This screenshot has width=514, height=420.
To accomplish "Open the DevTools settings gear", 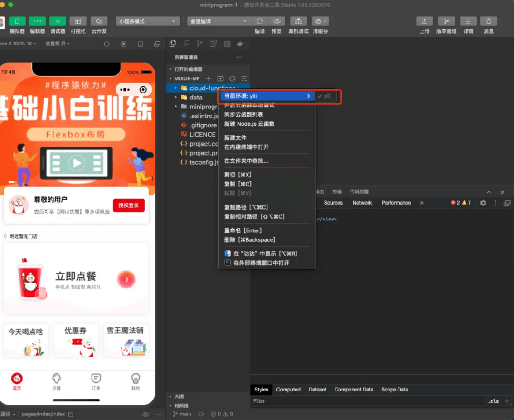I will [x=483, y=203].
